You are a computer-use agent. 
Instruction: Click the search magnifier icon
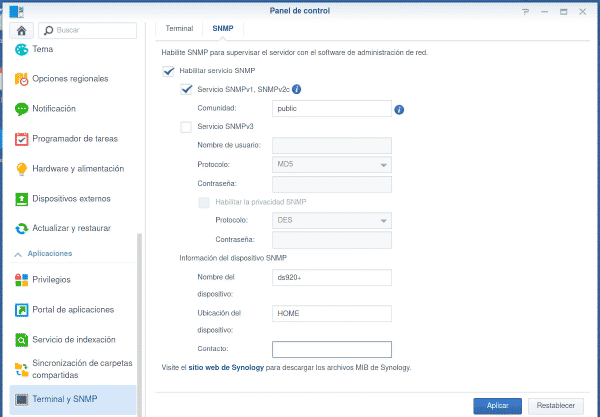(48, 30)
